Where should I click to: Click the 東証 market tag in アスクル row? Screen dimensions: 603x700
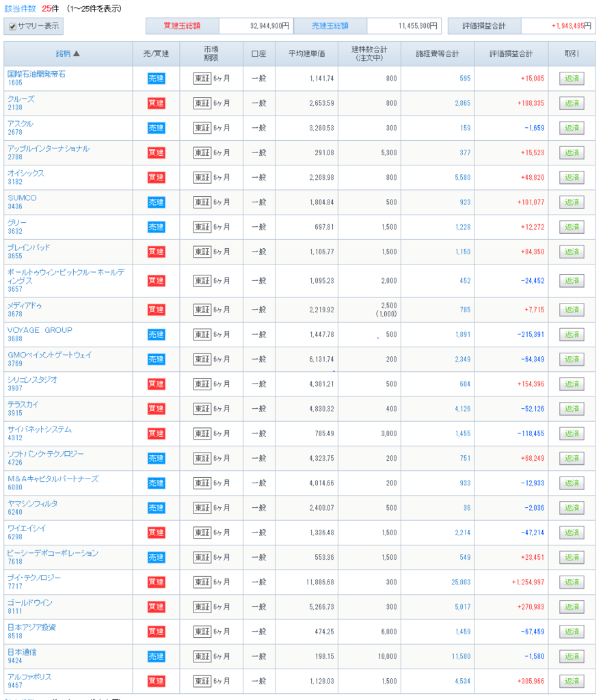tap(202, 128)
